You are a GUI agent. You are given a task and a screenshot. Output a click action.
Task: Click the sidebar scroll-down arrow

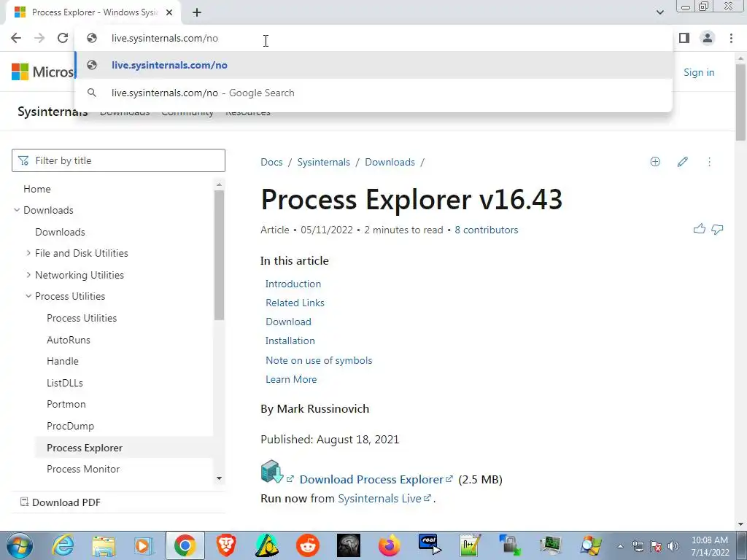(x=219, y=478)
